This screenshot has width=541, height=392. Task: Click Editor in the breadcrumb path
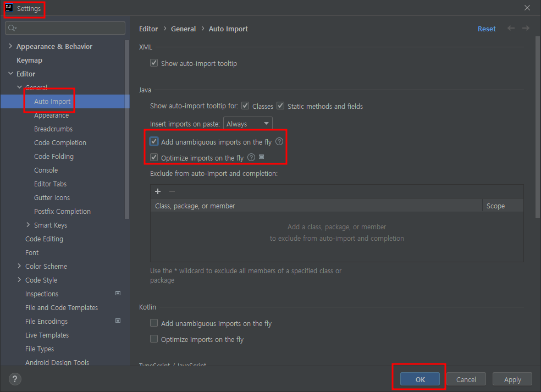click(x=148, y=29)
